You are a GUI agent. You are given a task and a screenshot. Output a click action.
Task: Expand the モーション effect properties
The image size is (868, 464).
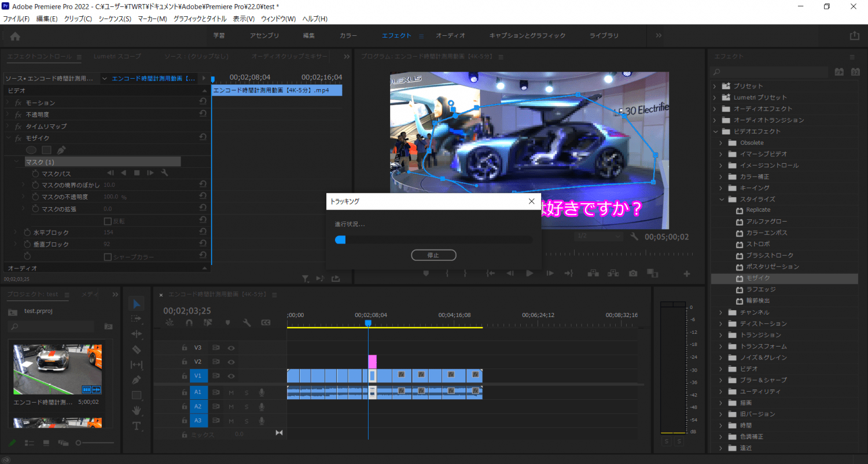pos(8,102)
